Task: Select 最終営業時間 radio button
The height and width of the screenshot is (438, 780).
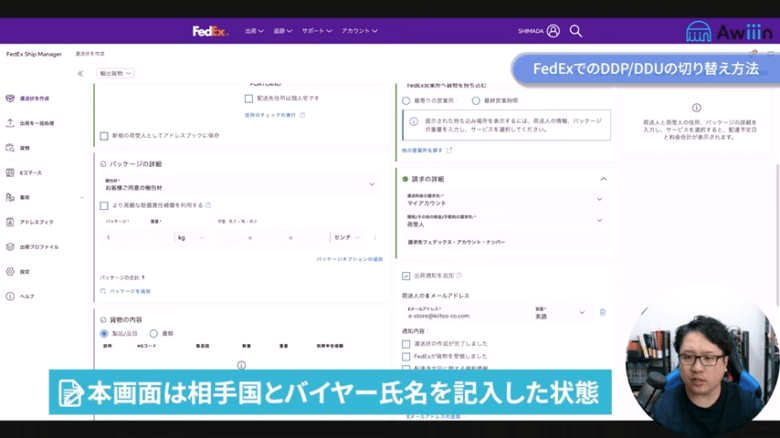Action: pos(476,101)
